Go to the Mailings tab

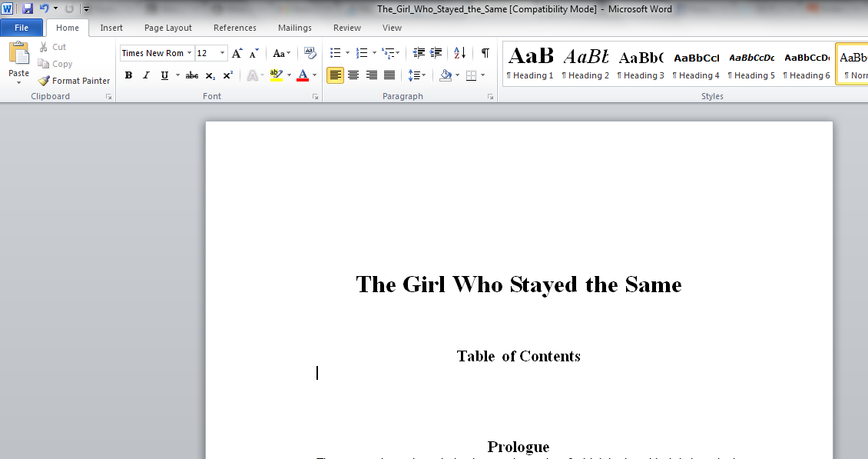pos(294,28)
